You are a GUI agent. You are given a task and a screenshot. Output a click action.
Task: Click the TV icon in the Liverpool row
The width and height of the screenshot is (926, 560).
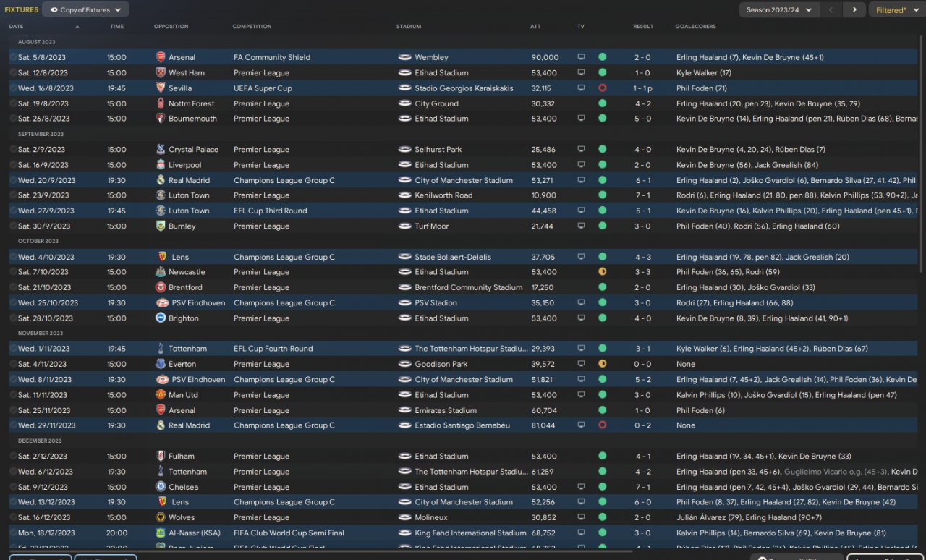coord(581,165)
